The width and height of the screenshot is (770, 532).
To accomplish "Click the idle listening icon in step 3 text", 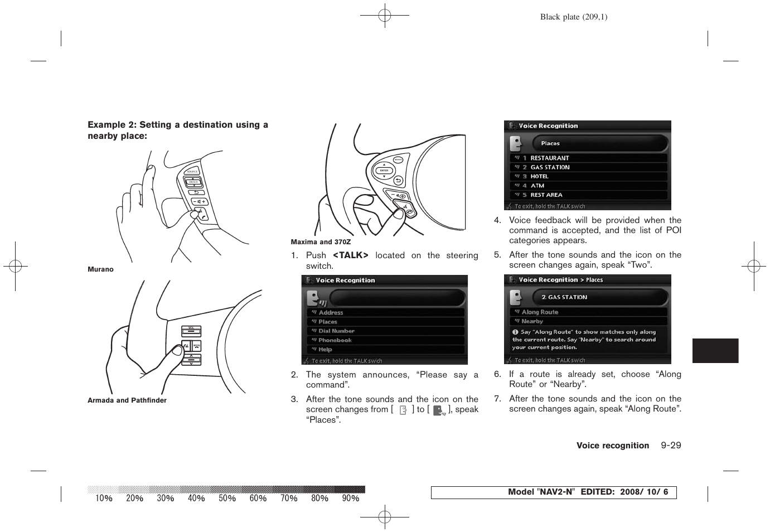I will pyautogui.click(x=403, y=410).
